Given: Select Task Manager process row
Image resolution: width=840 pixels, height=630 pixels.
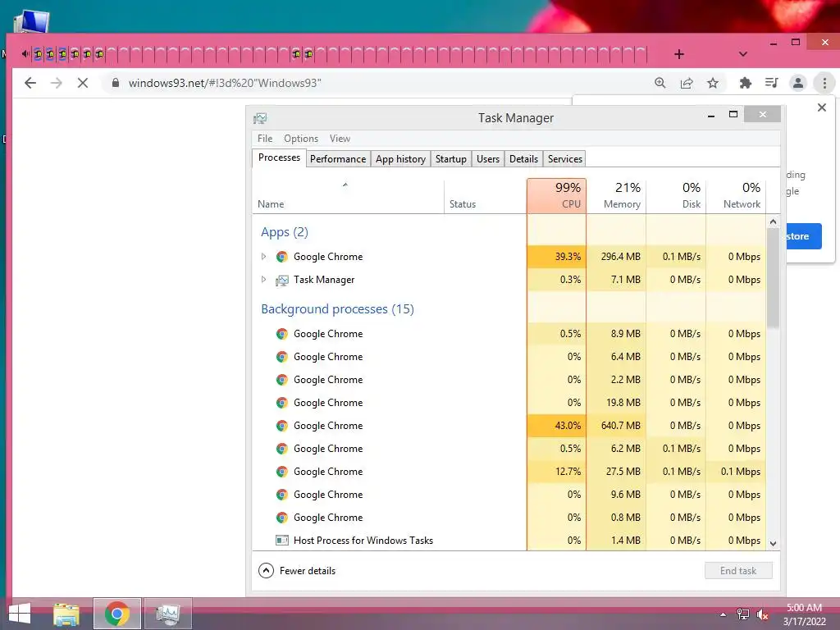Looking at the screenshot, I should (509, 280).
